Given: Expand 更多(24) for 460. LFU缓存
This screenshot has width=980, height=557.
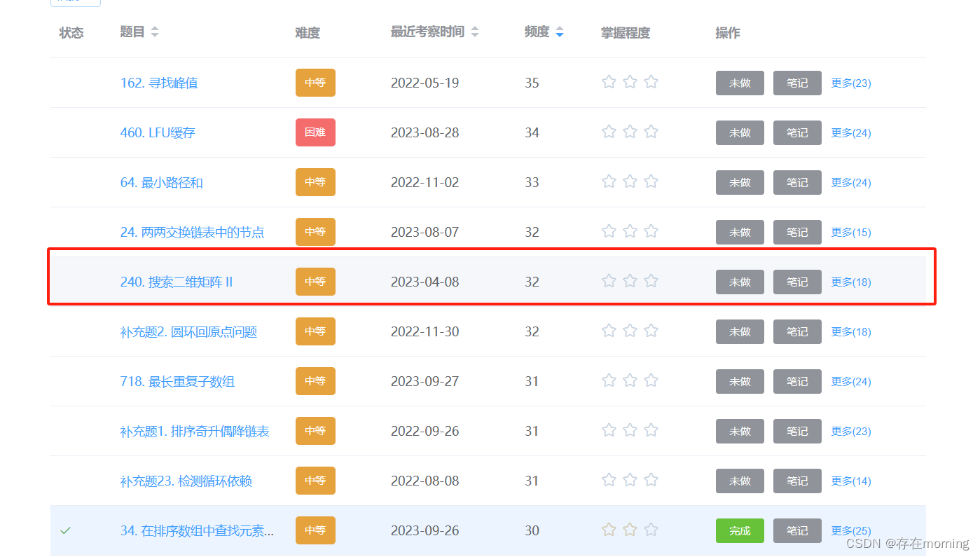Looking at the screenshot, I should tap(851, 132).
